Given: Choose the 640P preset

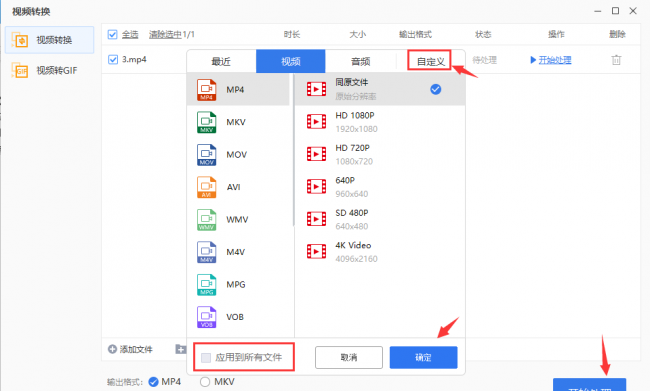Looking at the screenshot, I should [380, 187].
